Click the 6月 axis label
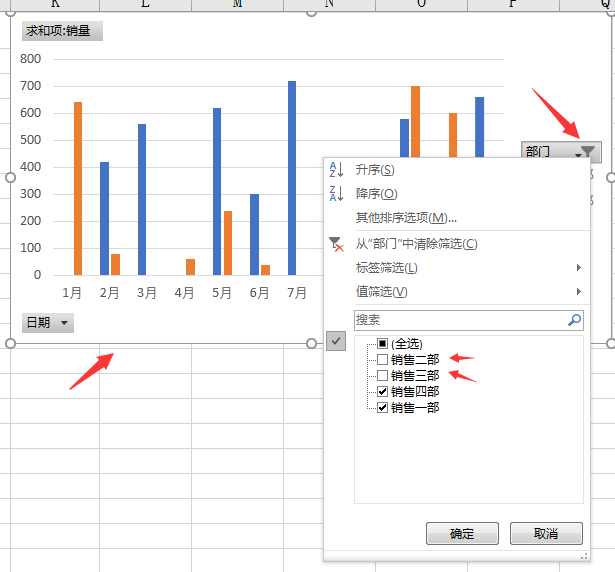The image size is (615, 572). [259, 293]
